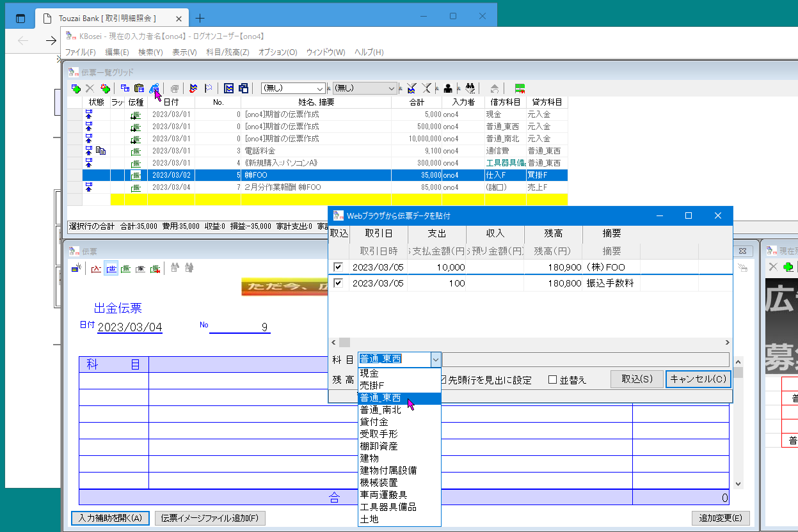Click the 取込(S) import button
Image resolution: width=798 pixels, height=532 pixels.
click(x=637, y=379)
